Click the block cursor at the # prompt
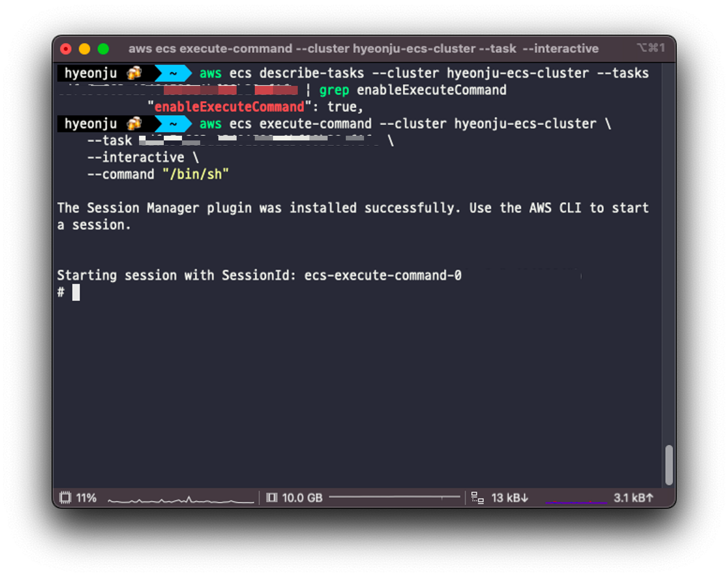Viewport: 728px width, 577px height. point(76,292)
